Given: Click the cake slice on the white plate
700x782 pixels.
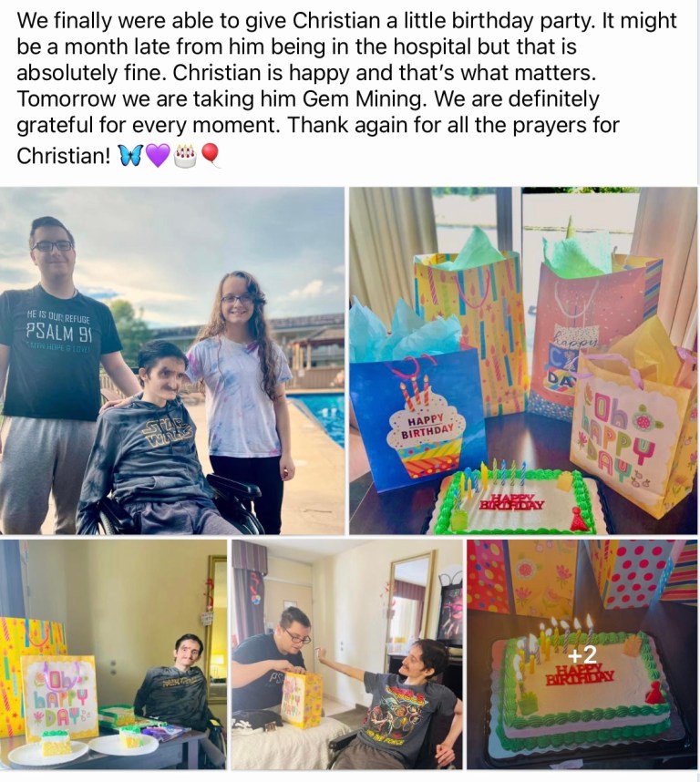Looking at the screenshot, I should point(57,742).
